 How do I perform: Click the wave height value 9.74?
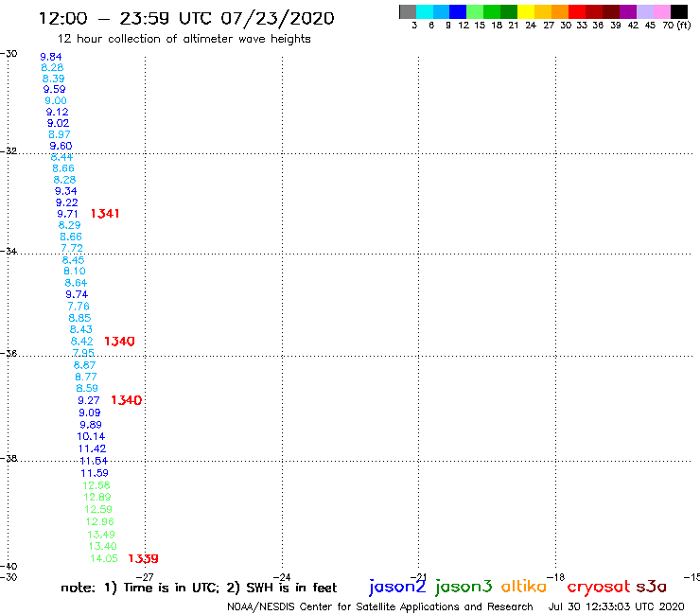[77, 294]
